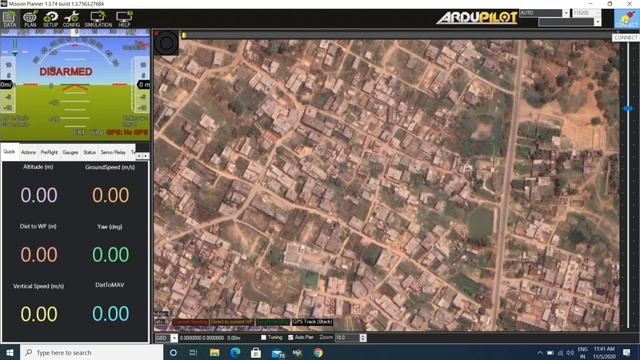Open File Explorer from taskbar

click(215, 352)
